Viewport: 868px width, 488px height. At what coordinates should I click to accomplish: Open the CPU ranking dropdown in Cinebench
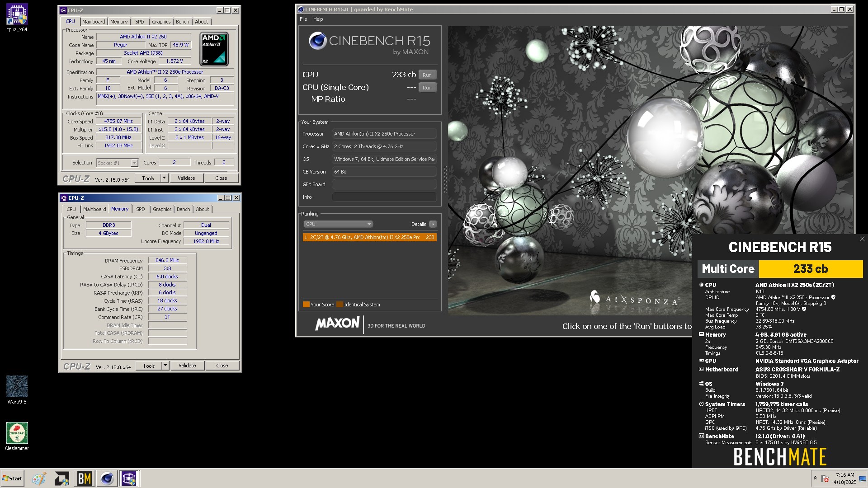(x=338, y=224)
